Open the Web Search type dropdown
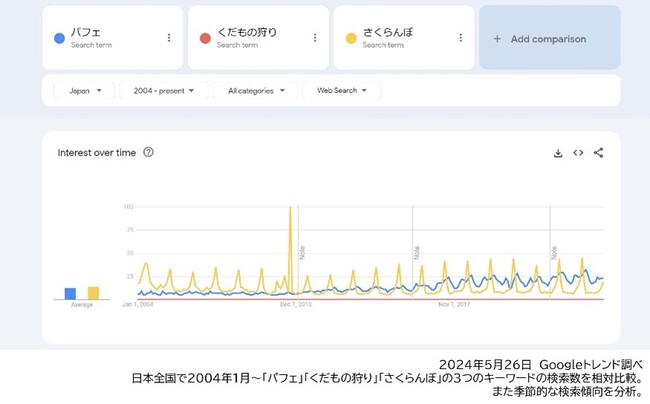 (x=342, y=90)
